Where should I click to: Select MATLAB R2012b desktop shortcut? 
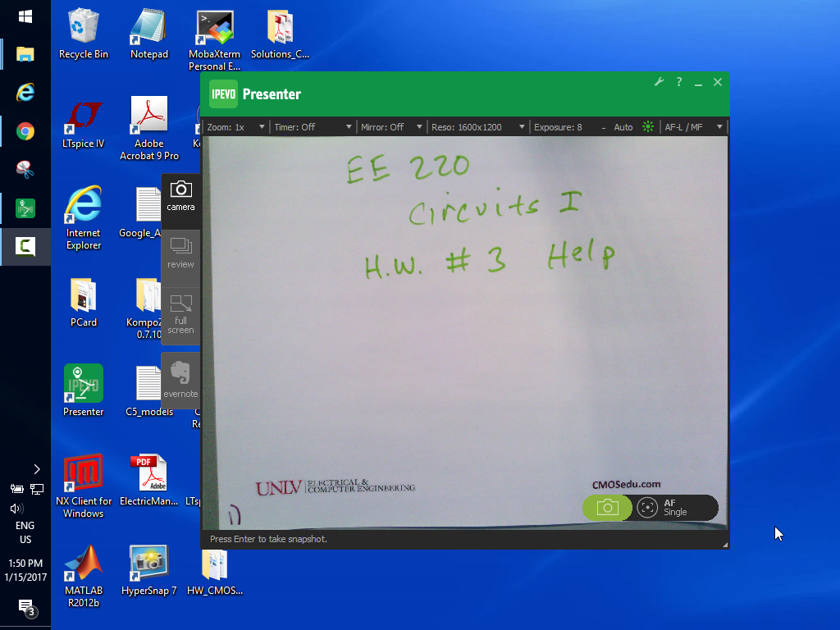click(84, 576)
